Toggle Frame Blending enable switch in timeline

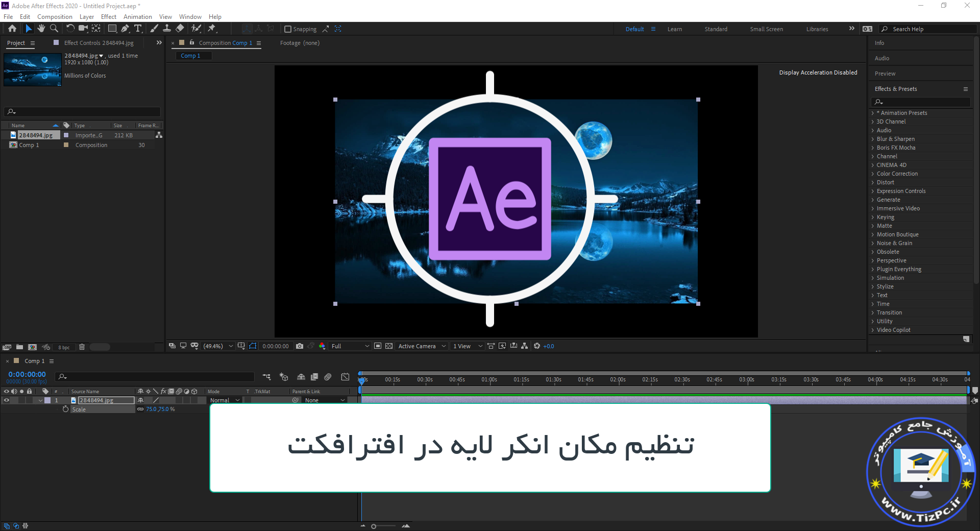pos(314,377)
